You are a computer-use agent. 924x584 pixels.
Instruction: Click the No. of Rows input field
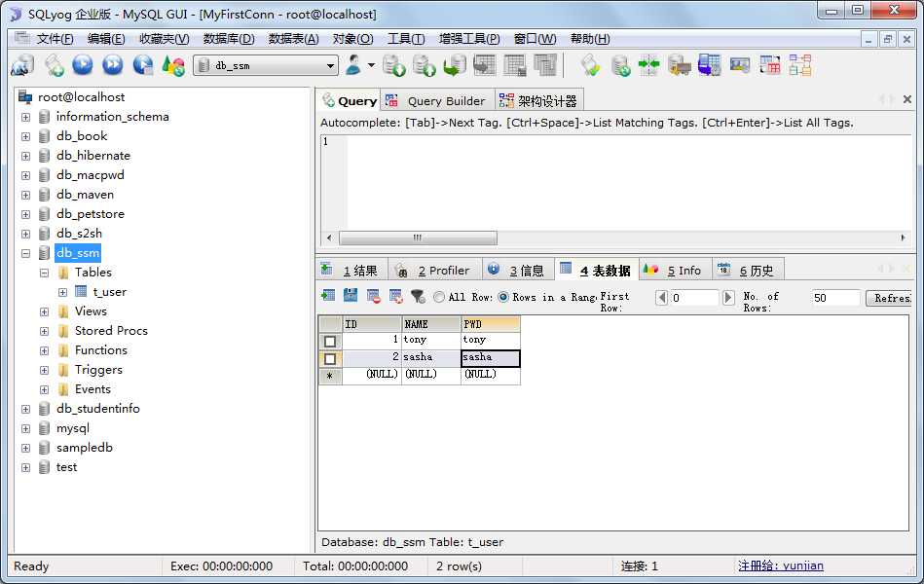(x=835, y=298)
